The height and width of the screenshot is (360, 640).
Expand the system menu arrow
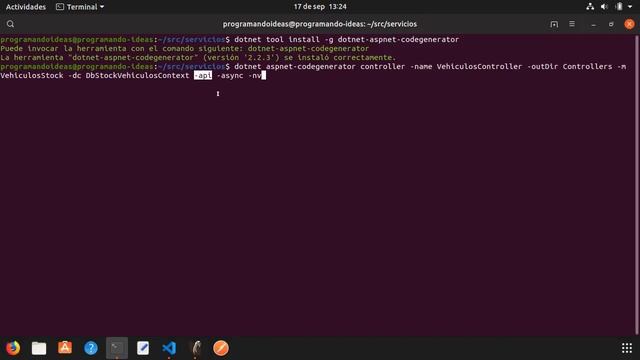click(x=630, y=7)
